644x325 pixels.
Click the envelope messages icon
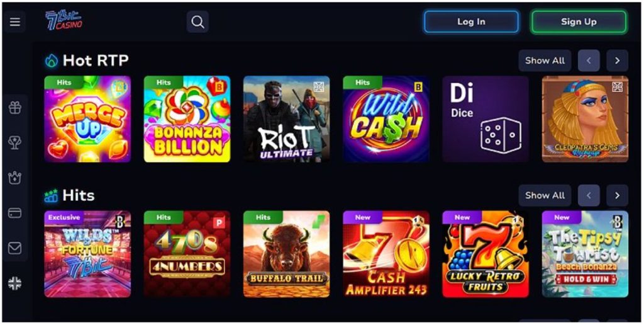[15, 248]
